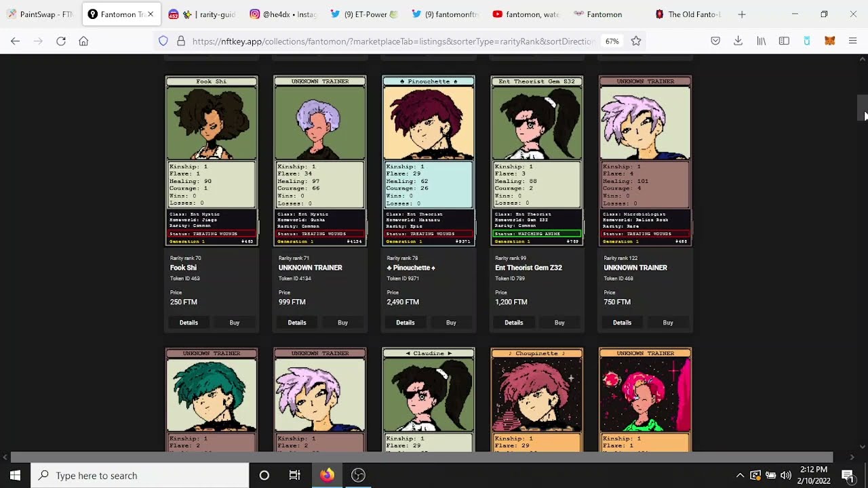This screenshot has height=488, width=868.
Task: Open the library bookshelf icon
Action: click(762, 41)
